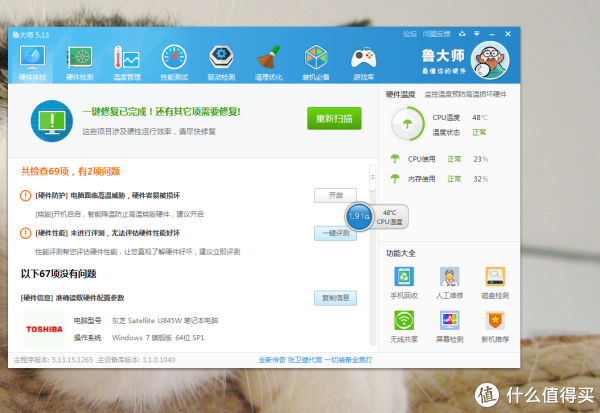Click the 功能大全 section heading
Screen dimensions: 600x413
pos(400,253)
